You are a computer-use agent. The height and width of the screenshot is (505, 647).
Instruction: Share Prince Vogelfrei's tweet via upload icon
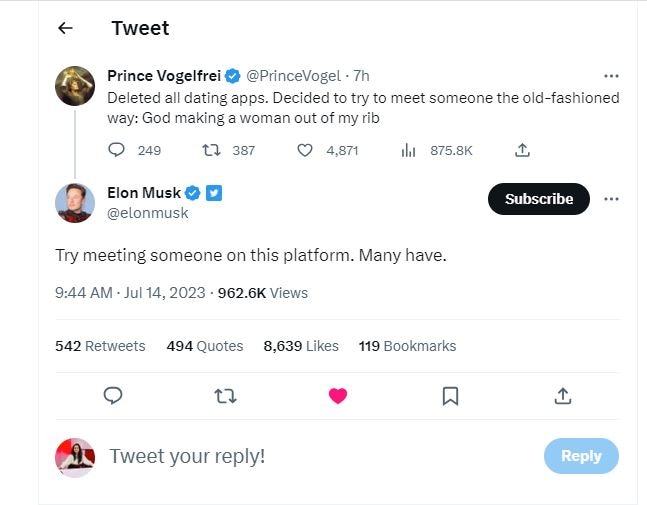point(522,150)
